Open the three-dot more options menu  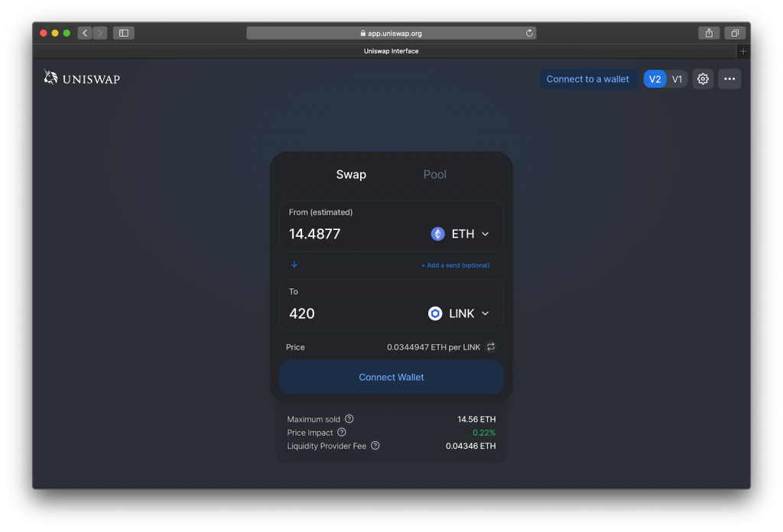pos(729,79)
